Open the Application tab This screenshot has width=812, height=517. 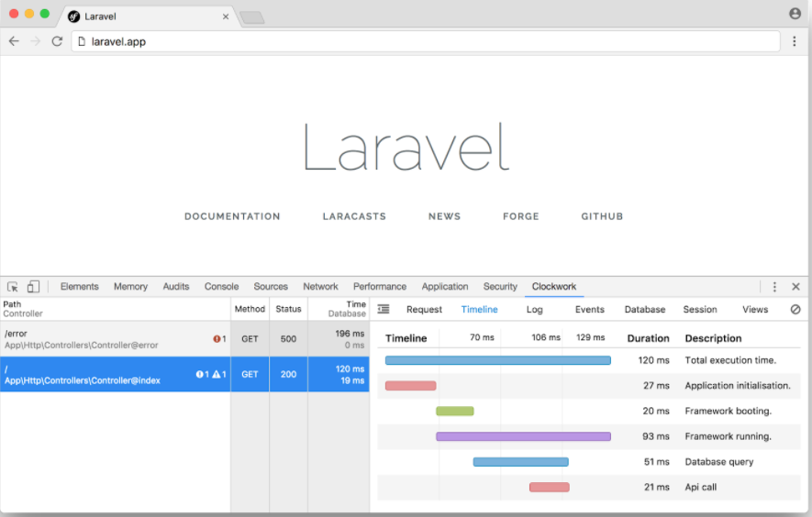pos(445,287)
